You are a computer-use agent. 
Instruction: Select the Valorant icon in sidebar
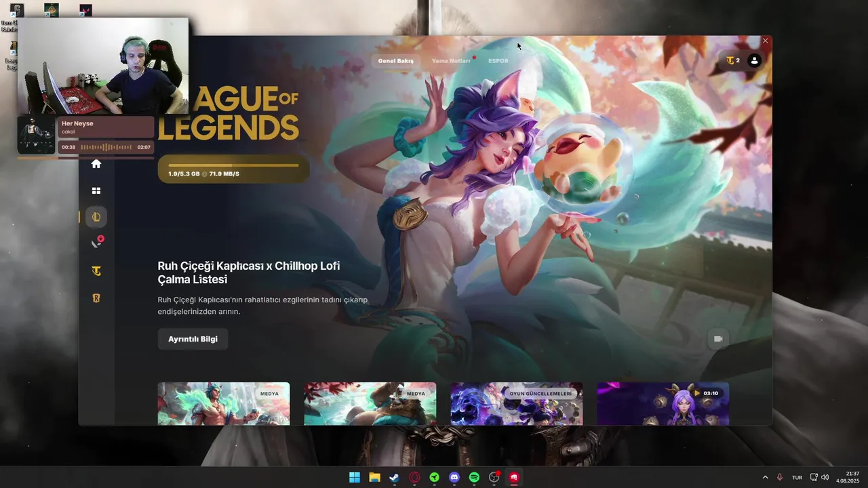[97, 243]
